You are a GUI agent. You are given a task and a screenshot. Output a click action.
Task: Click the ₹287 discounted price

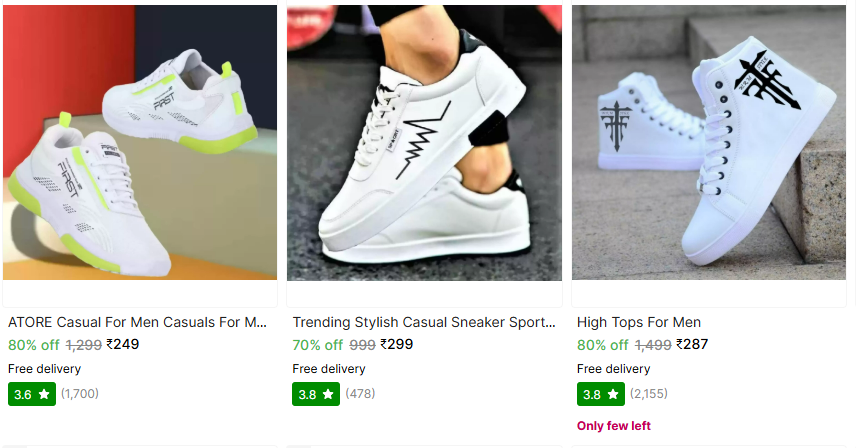(x=692, y=344)
